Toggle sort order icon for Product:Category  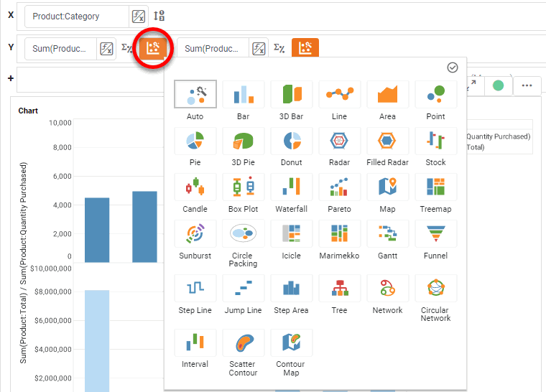click(x=159, y=16)
